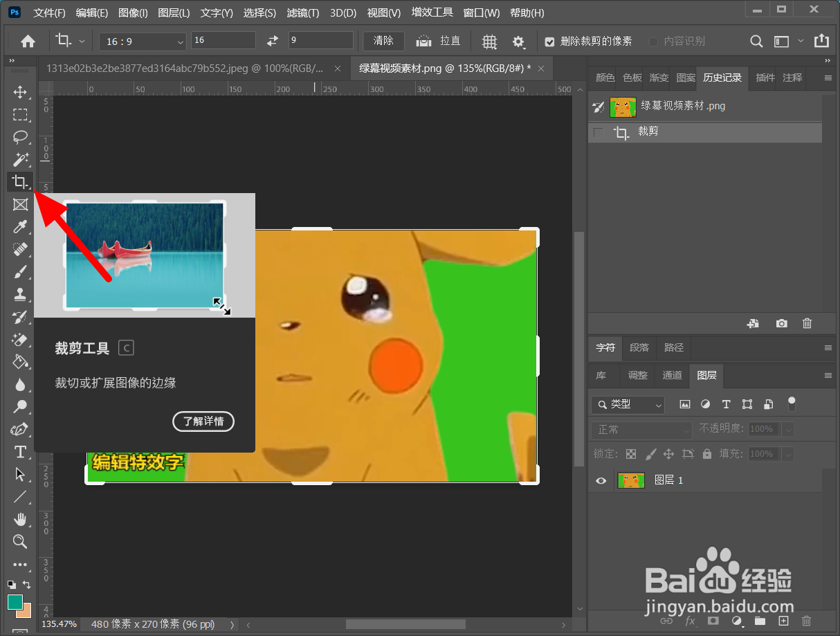Viewport: 840px width, 636px height.
Task: Toggle delete cropped pixels checkbox
Action: click(550, 42)
